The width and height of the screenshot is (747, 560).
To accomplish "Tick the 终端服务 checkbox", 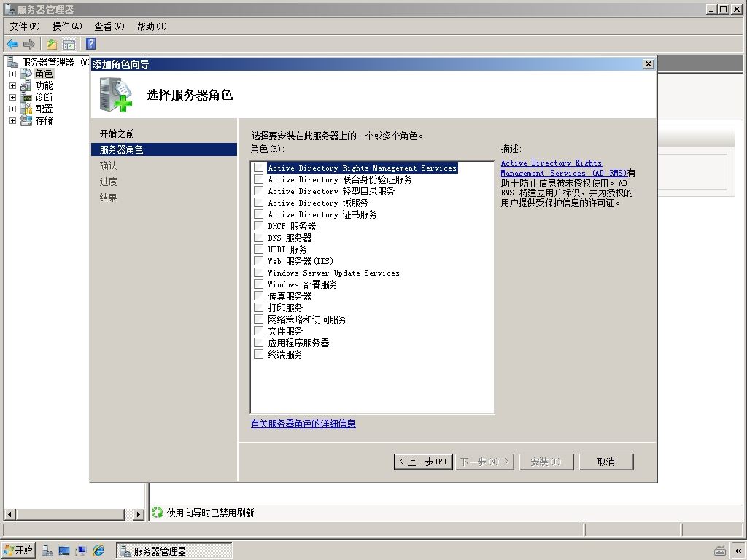I will pyautogui.click(x=259, y=354).
